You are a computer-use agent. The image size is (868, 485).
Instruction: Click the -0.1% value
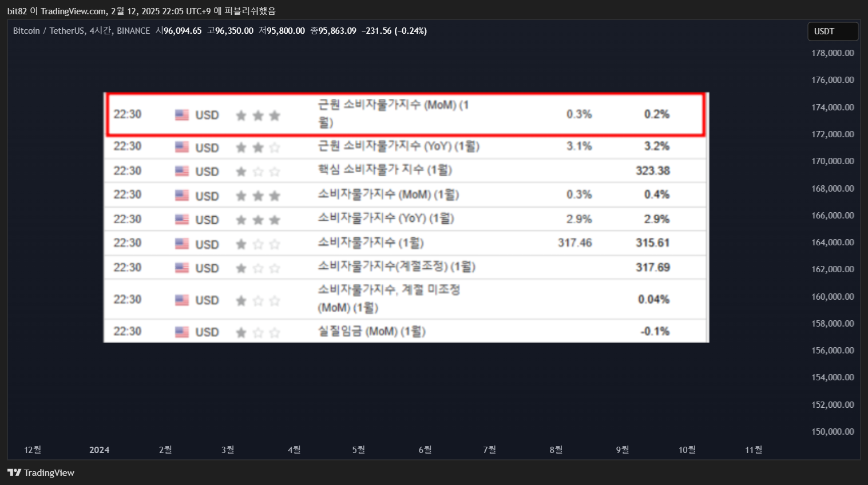(x=655, y=331)
